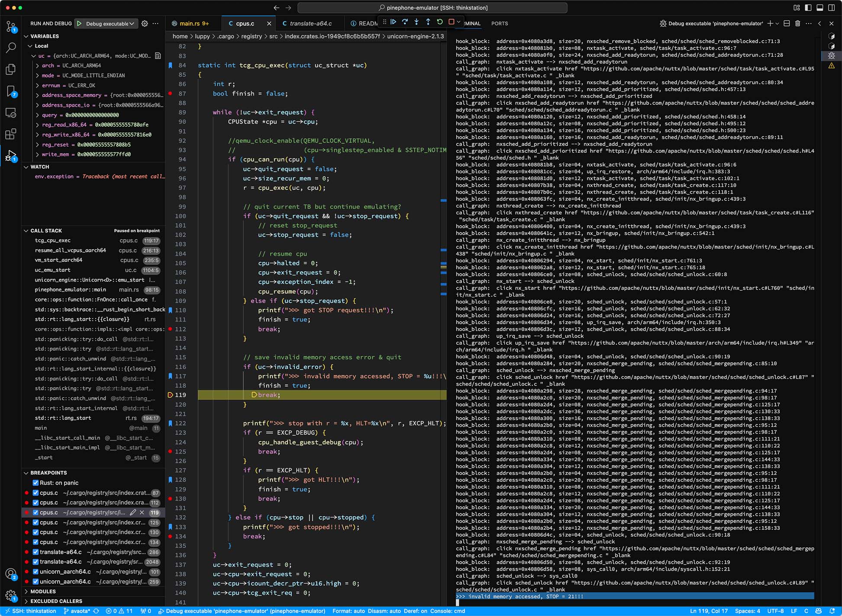Disable the cpus.c breakpoint at line 87
This screenshot has height=616, width=842.
click(x=36, y=493)
